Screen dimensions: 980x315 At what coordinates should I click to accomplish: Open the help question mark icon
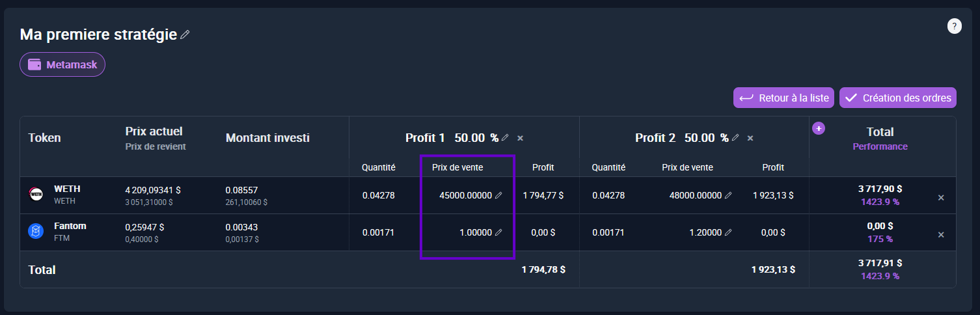point(954,26)
